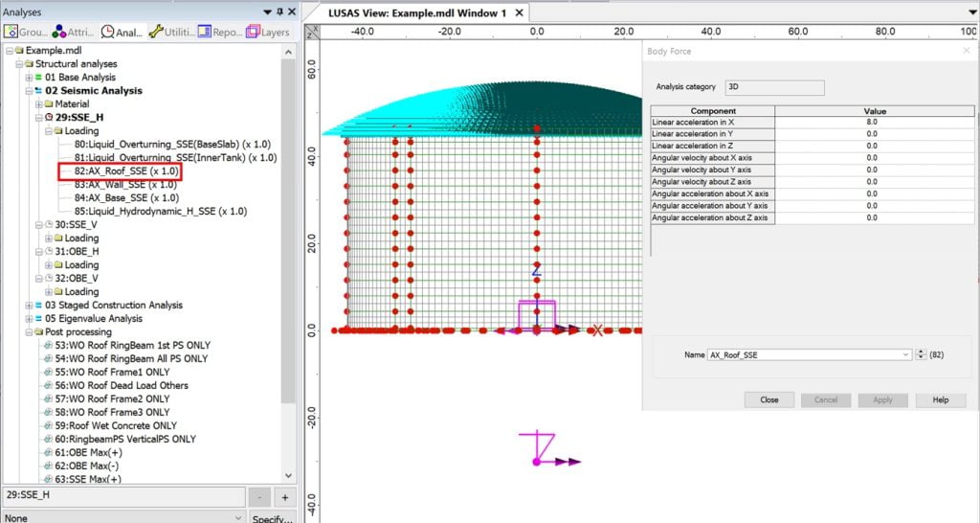Image resolution: width=980 pixels, height=523 pixels.
Task: Switch to the Layers panel tab
Action: pyautogui.click(x=268, y=32)
